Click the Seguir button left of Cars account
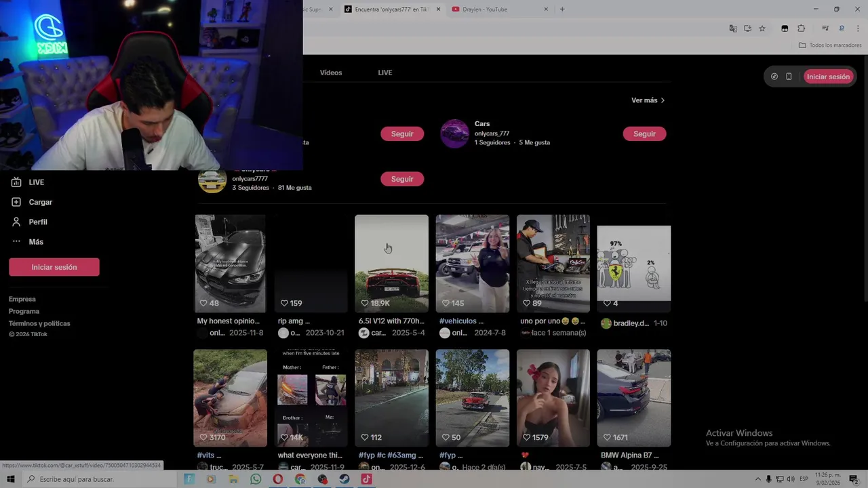868x488 pixels. (402, 134)
